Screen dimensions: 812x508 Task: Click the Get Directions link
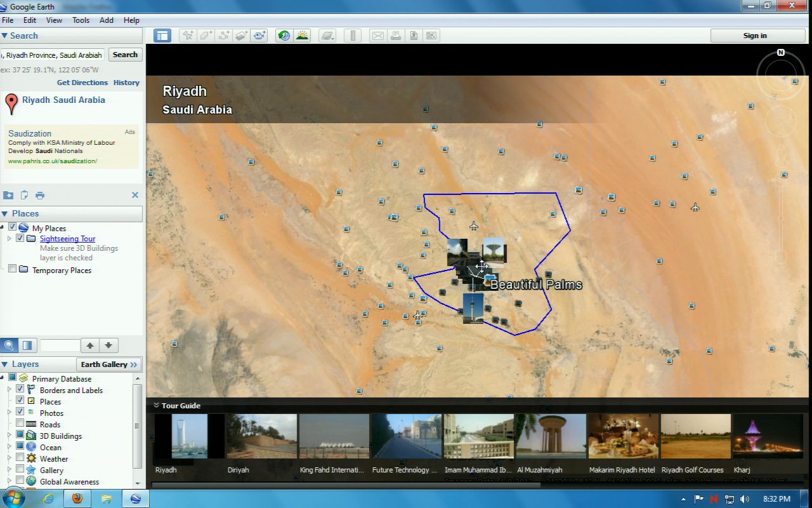coord(82,83)
